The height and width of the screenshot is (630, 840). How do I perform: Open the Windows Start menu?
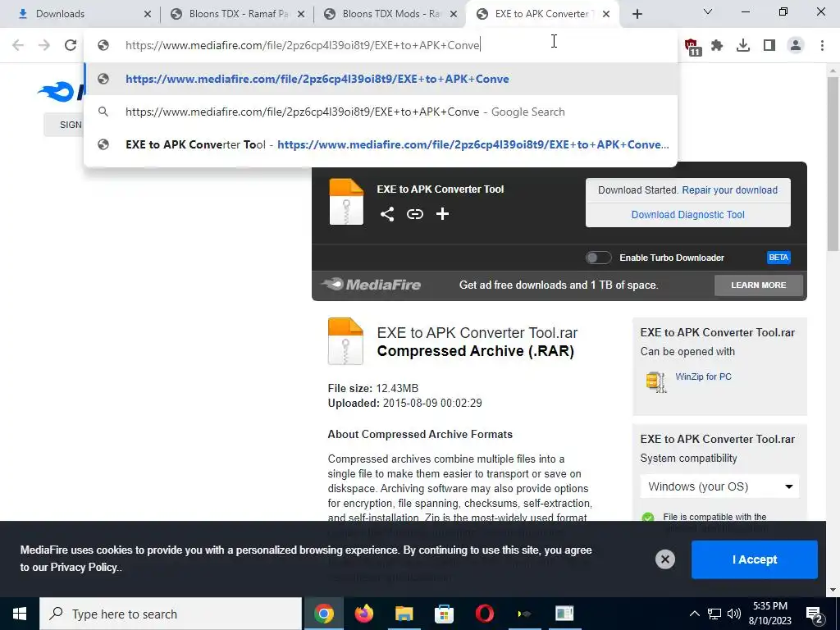20,614
